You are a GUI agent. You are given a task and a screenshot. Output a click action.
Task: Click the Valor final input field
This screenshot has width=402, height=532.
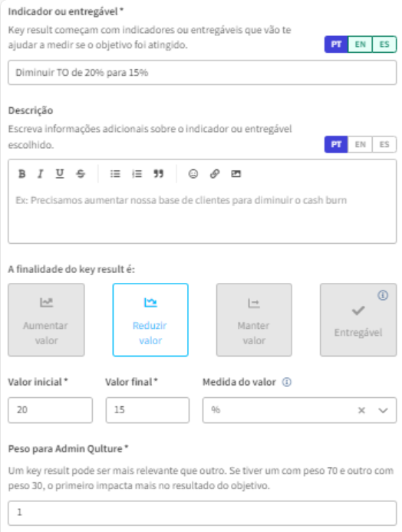[x=147, y=410]
